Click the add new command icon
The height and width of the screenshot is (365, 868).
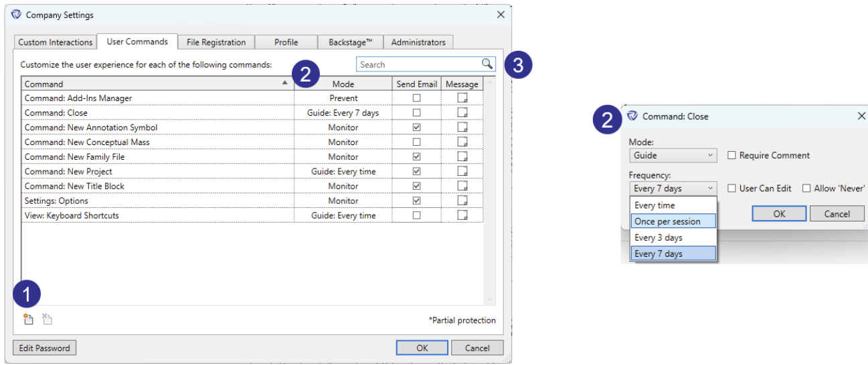click(x=28, y=320)
